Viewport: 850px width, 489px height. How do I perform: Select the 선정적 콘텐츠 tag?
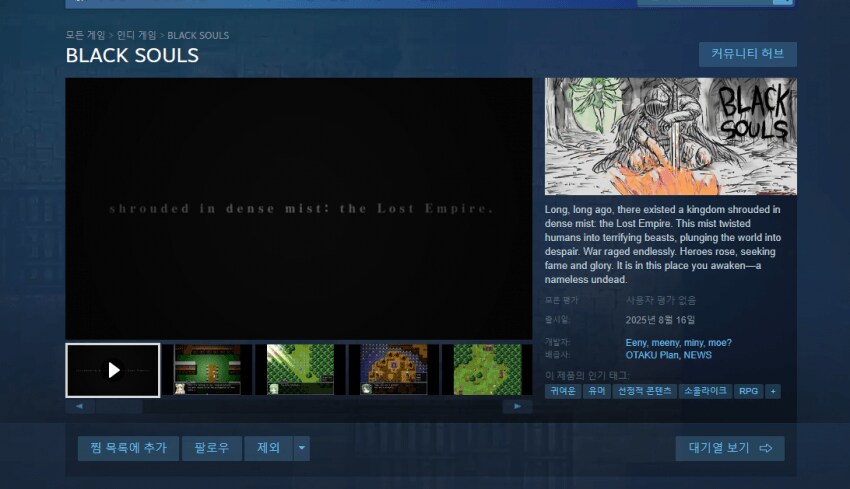[x=645, y=391]
